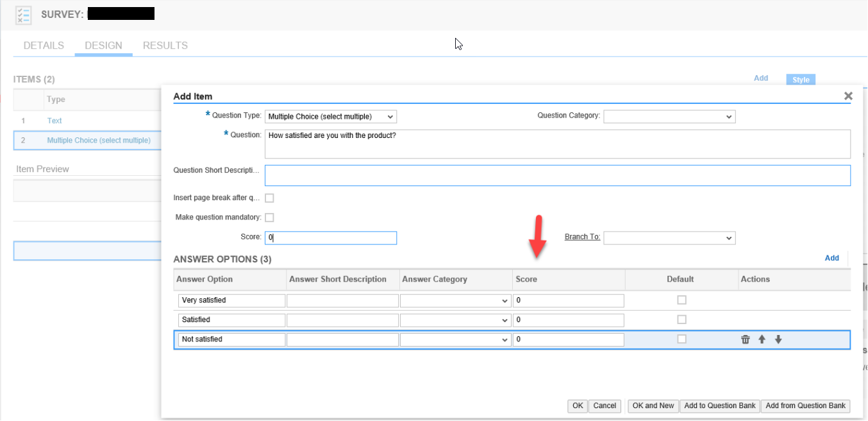The height and width of the screenshot is (421, 868).
Task: Open the Multiple Choice item in the list
Action: click(99, 141)
